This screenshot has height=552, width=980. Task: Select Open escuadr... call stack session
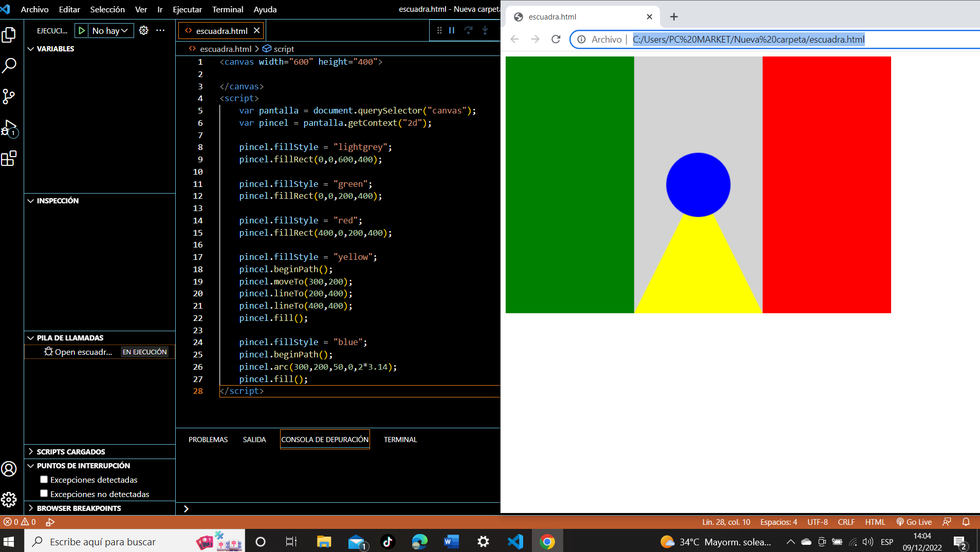[100, 352]
